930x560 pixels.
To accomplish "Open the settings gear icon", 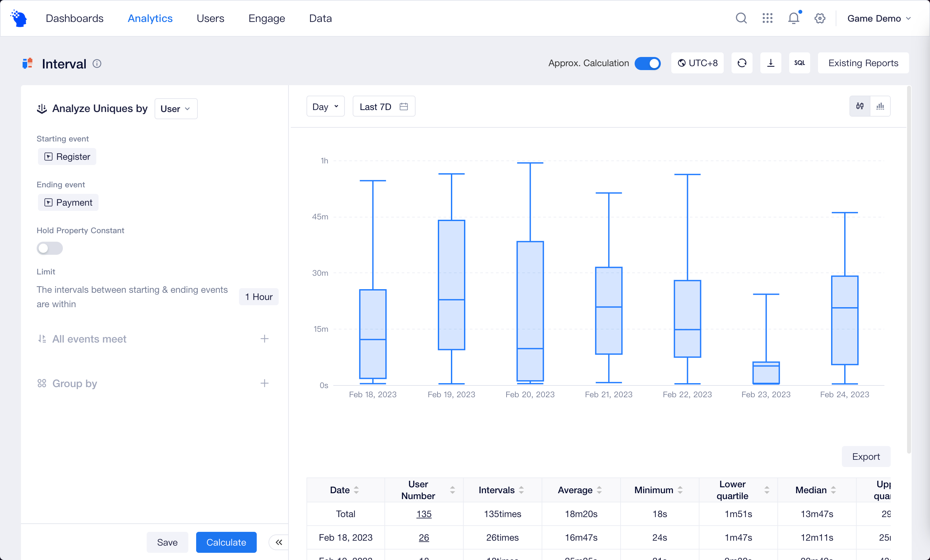I will 820,18.
